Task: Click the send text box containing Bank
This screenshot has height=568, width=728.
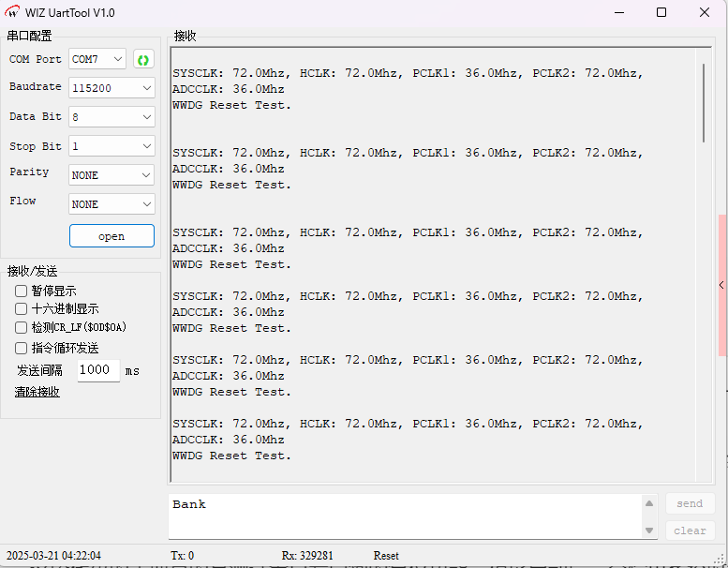Action: (x=403, y=516)
